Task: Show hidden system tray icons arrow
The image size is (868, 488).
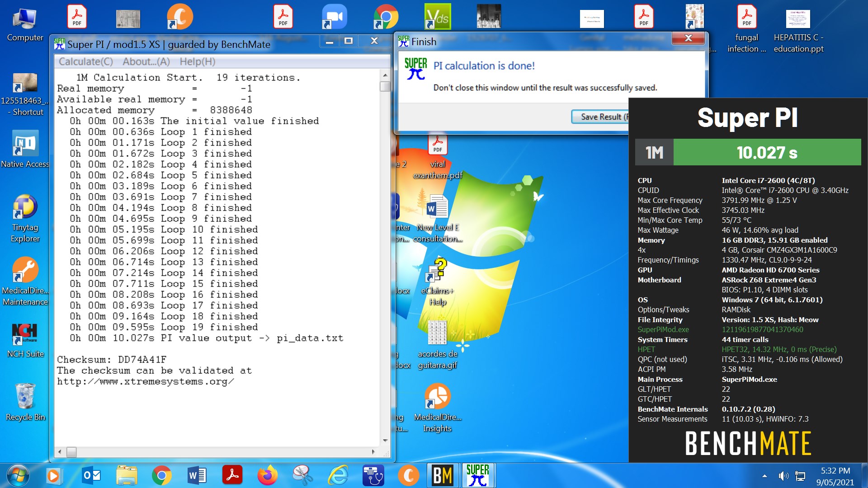Action: click(x=764, y=476)
